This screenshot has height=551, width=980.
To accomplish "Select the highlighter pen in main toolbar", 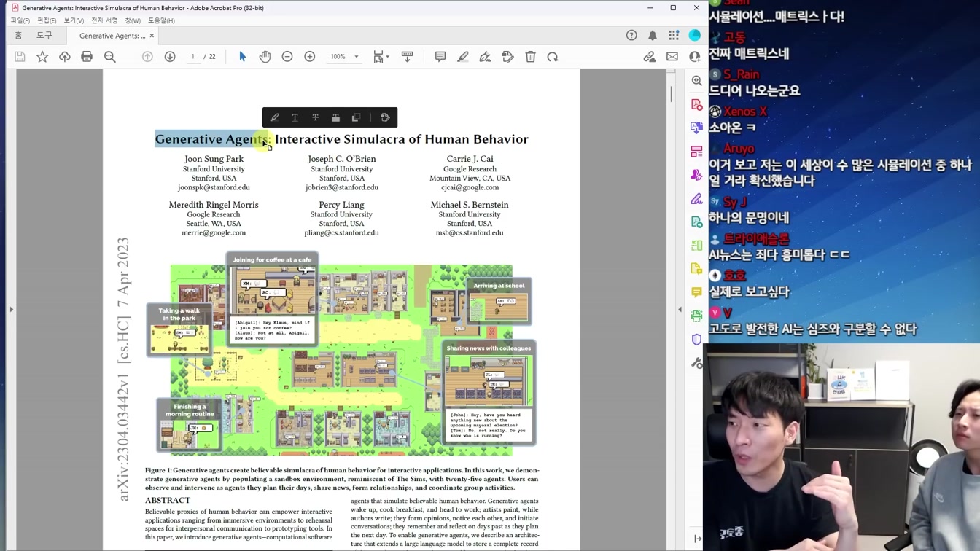I will point(463,57).
